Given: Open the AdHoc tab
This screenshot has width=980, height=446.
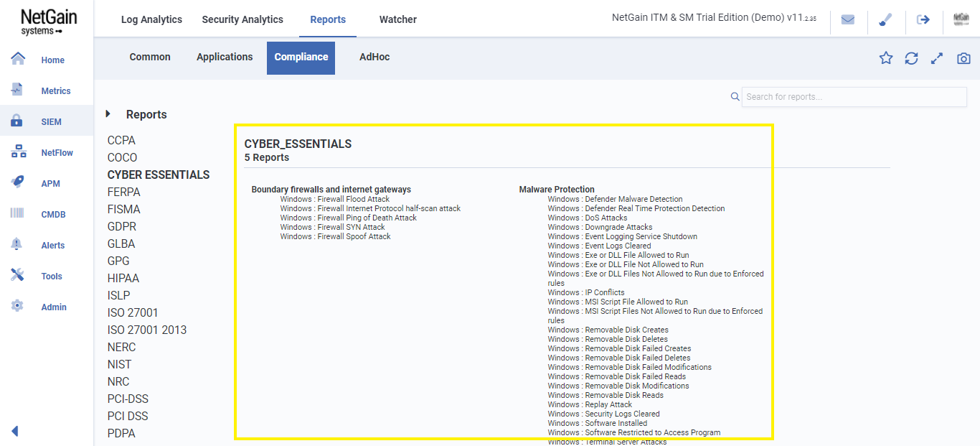Looking at the screenshot, I should [374, 57].
